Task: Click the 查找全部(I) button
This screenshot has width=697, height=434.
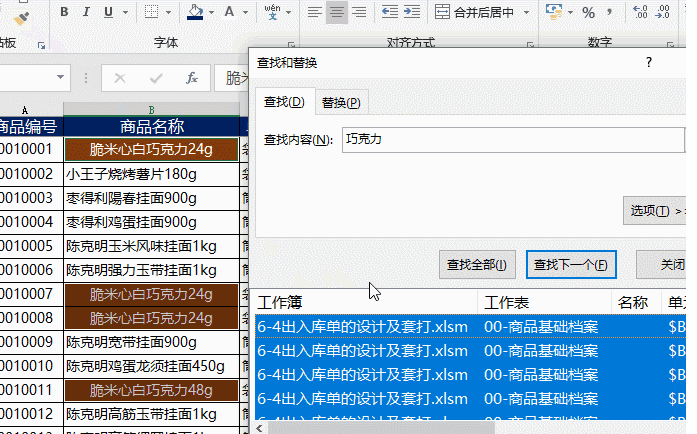Action: 478,265
